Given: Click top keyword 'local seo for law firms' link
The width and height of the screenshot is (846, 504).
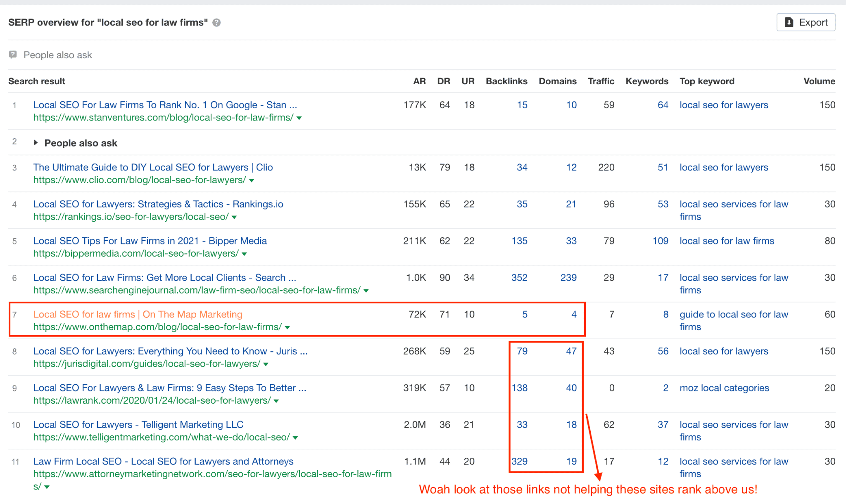Looking at the screenshot, I should [727, 241].
